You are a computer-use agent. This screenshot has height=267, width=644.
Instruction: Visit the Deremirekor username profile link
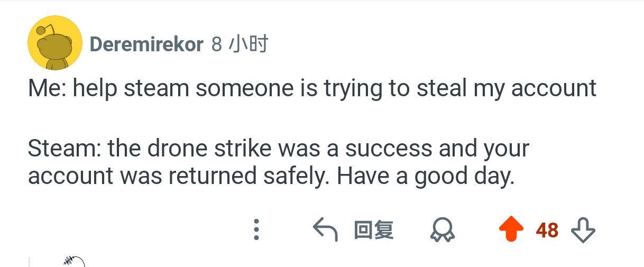pyautogui.click(x=146, y=44)
